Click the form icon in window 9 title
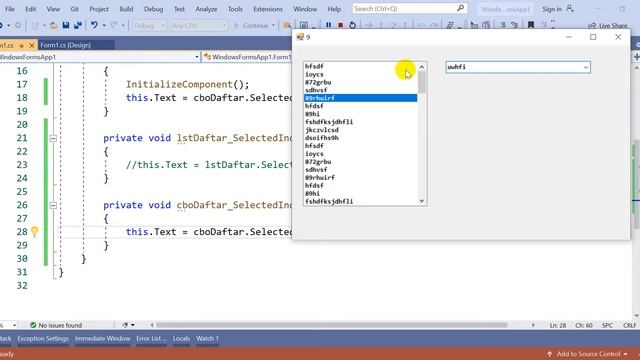This screenshot has width=640, height=360. [x=300, y=37]
